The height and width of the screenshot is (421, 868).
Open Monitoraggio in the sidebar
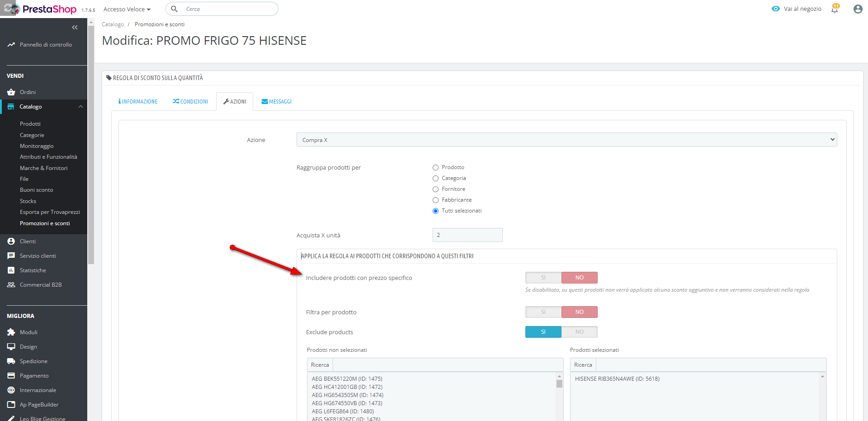[x=37, y=146]
